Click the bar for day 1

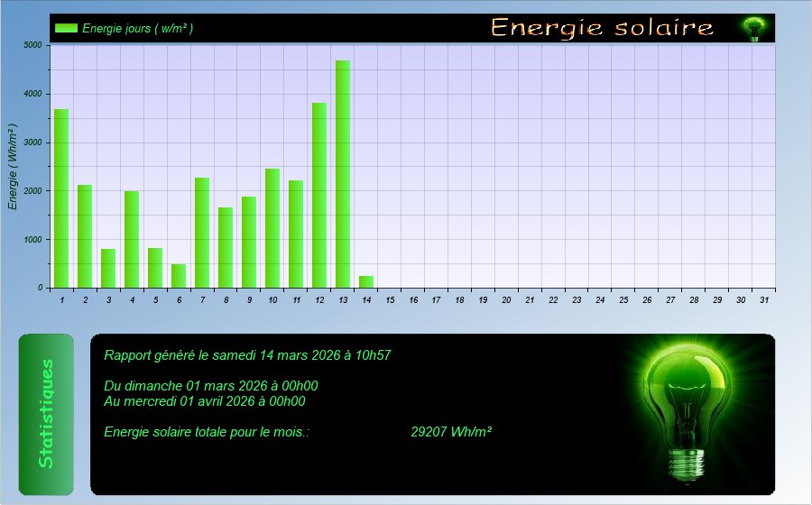[x=61, y=198]
